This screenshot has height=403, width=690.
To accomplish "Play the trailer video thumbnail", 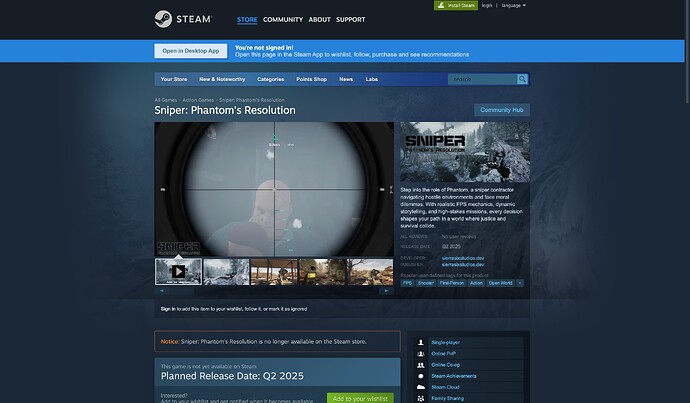I will coord(178,272).
